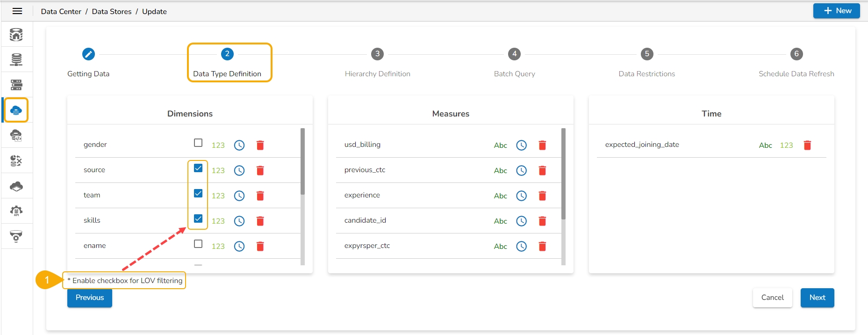Screen dimensions: 868x335
Task: Click the clock icon next to experience
Action: pyautogui.click(x=521, y=196)
